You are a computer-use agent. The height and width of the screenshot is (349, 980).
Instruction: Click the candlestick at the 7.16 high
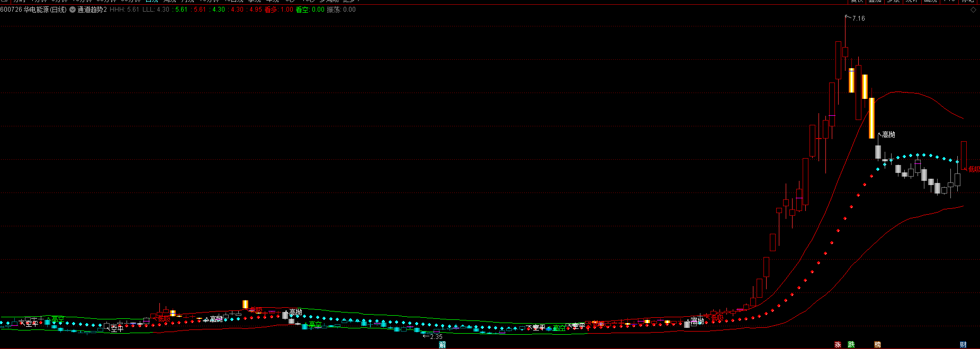[845, 52]
